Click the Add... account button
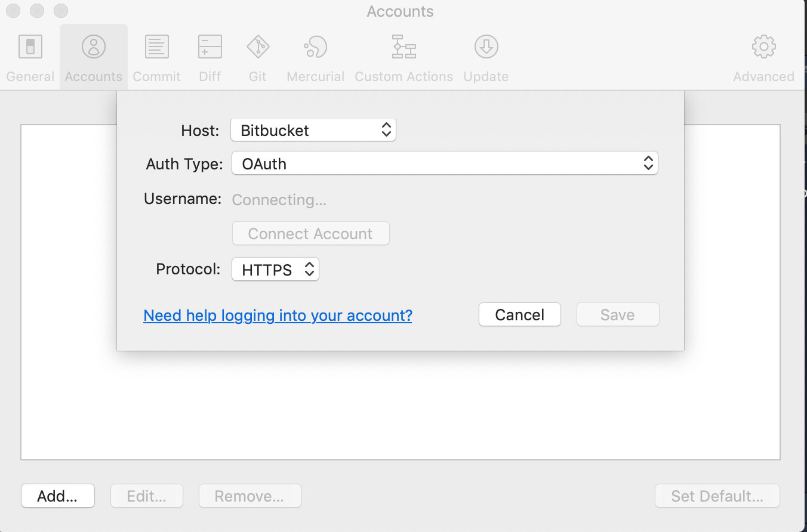The width and height of the screenshot is (807, 532). [x=58, y=496]
